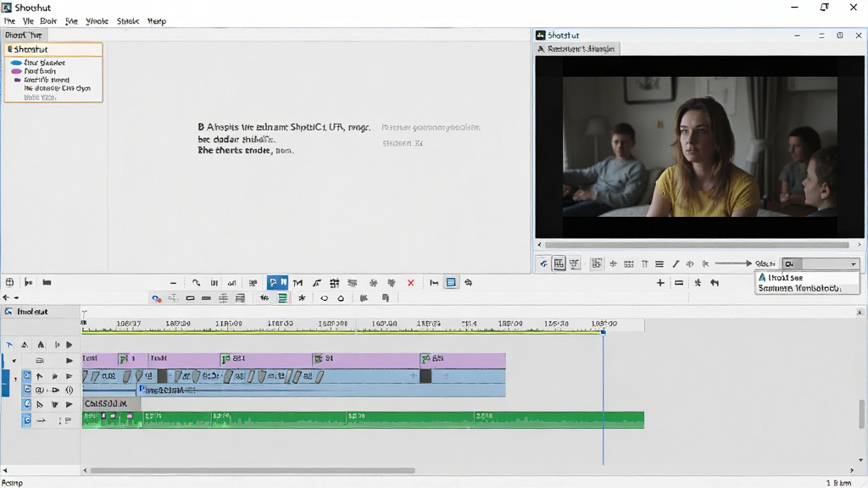Select the gray clip on the track above audio
The width and height of the screenshot is (868, 488).
click(111, 404)
